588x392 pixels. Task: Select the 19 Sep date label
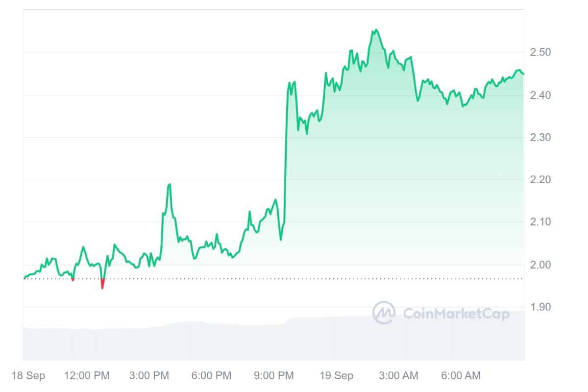tap(336, 376)
